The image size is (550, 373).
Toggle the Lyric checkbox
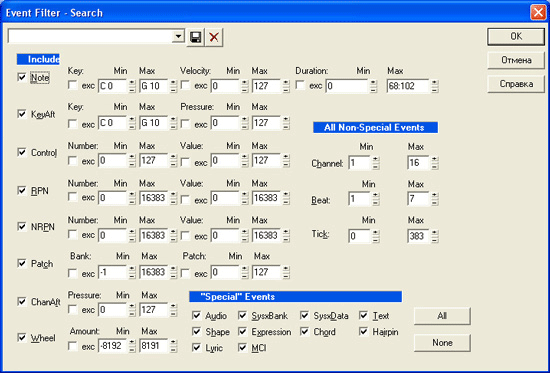[196, 347]
